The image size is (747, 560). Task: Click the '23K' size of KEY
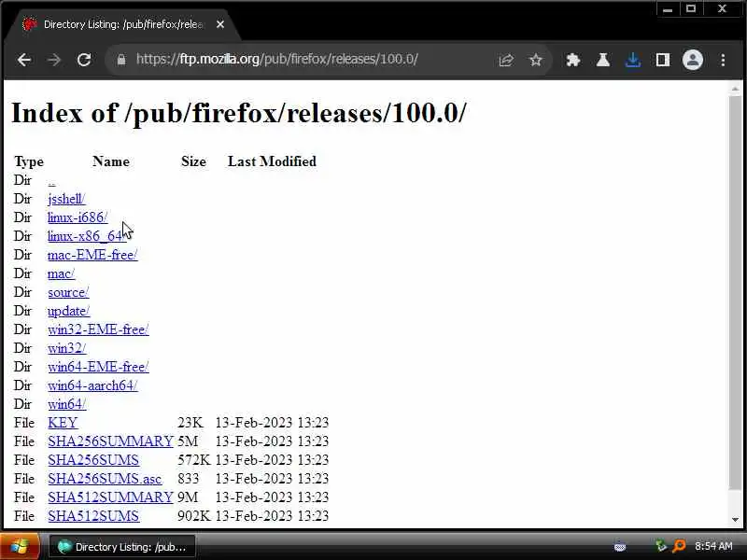pyautogui.click(x=190, y=423)
